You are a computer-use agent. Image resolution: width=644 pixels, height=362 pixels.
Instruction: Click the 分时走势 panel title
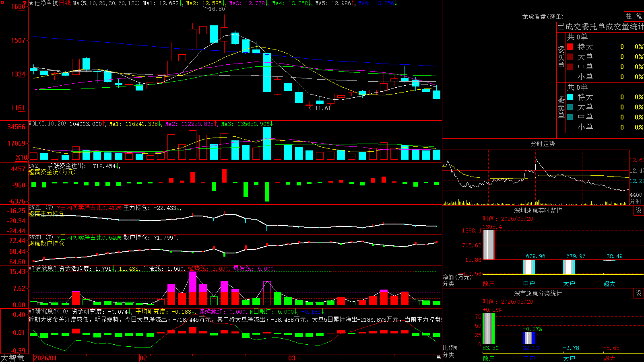[x=543, y=144]
